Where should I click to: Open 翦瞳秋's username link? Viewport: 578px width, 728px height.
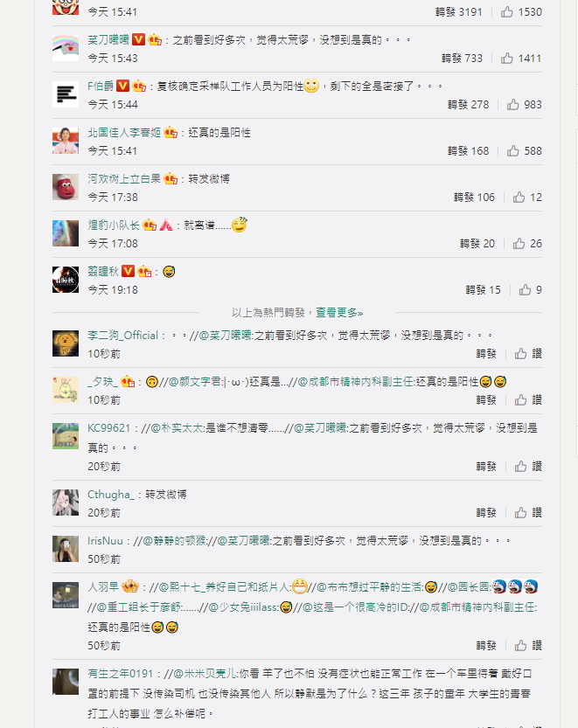[103, 271]
